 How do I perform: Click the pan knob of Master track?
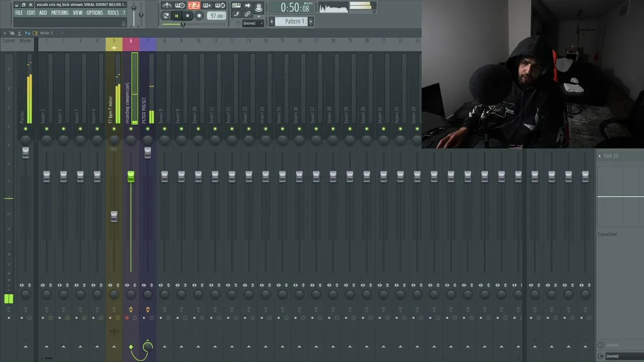click(x=26, y=139)
